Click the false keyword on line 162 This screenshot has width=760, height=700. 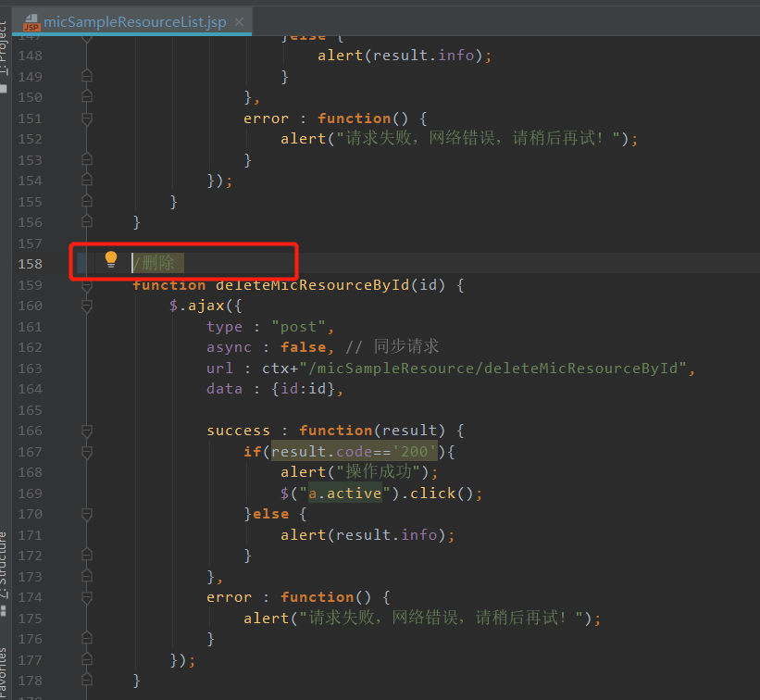pyautogui.click(x=304, y=347)
